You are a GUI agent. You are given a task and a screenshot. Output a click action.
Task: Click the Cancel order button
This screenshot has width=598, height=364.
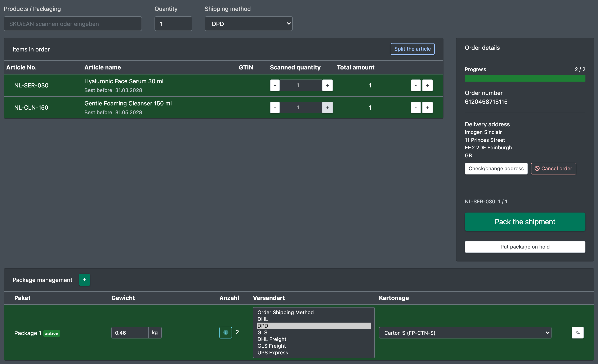[x=553, y=169]
